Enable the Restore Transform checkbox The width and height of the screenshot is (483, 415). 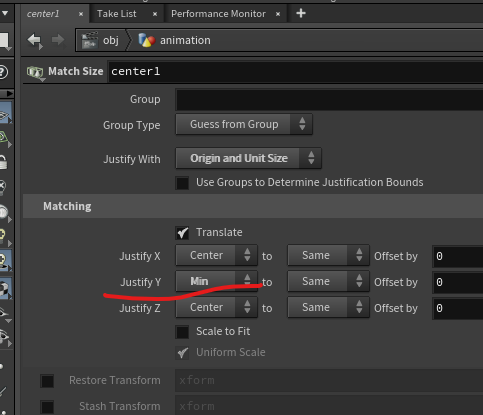click(x=47, y=381)
